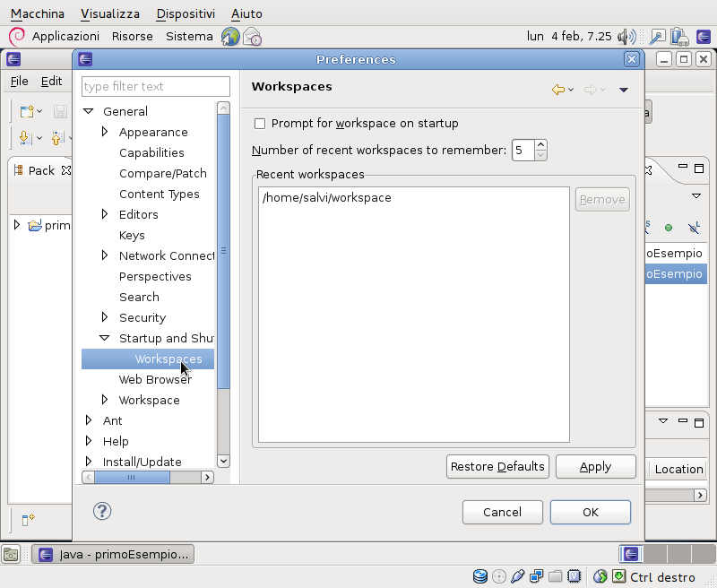Expand the Network Connections node

(x=105, y=255)
